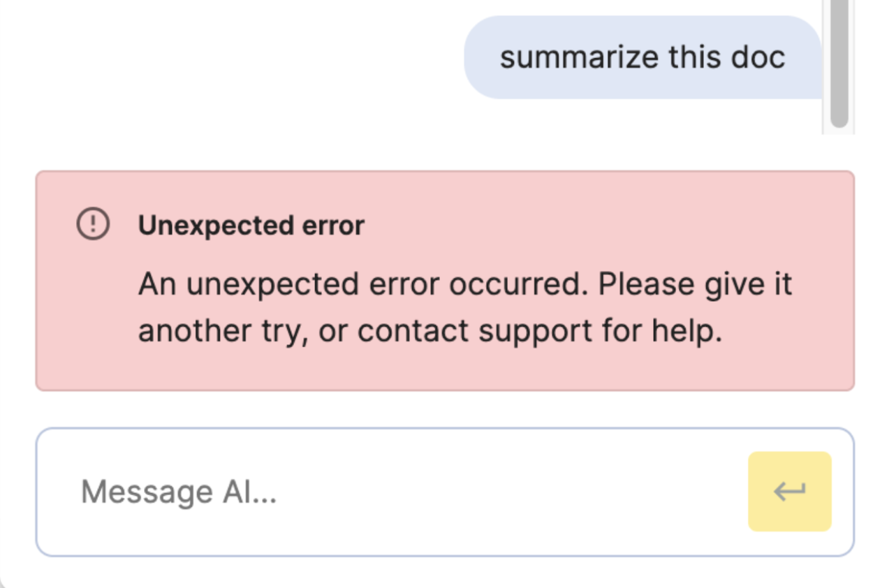Focus the Message AI input field
Screen dimensions: 880x588
(x=391, y=492)
